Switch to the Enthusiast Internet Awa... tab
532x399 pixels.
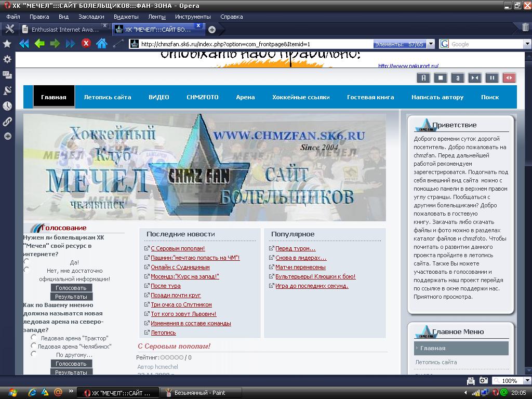click(x=64, y=30)
